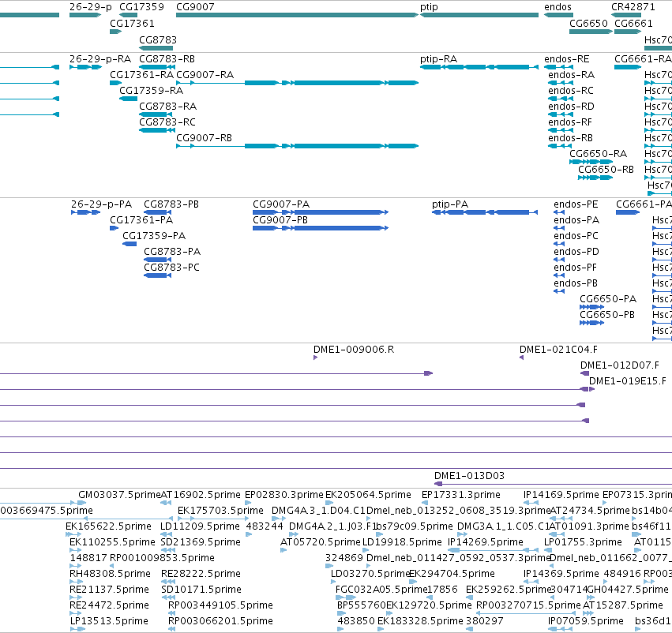Select the ptip gene label in top track
Screen dimensions: 672x633
pos(429,7)
